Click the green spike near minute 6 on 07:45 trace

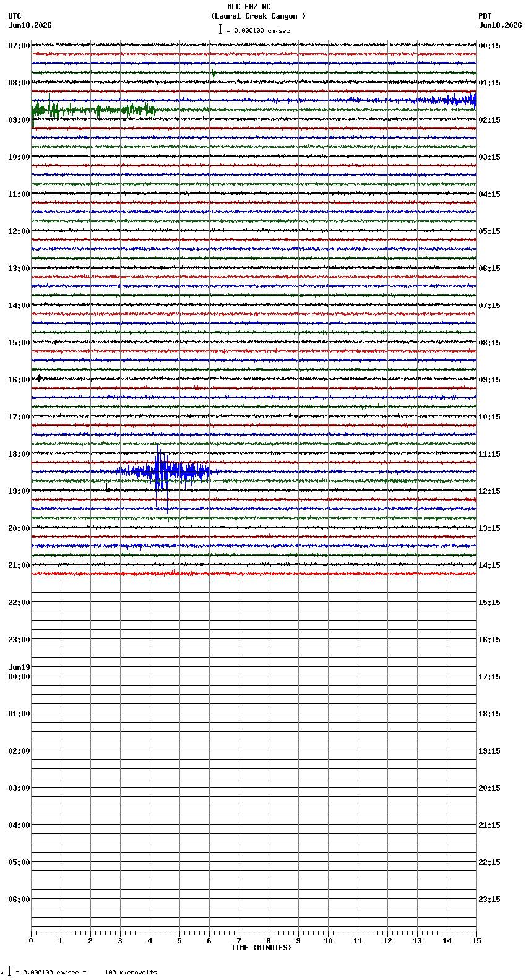tap(213, 72)
